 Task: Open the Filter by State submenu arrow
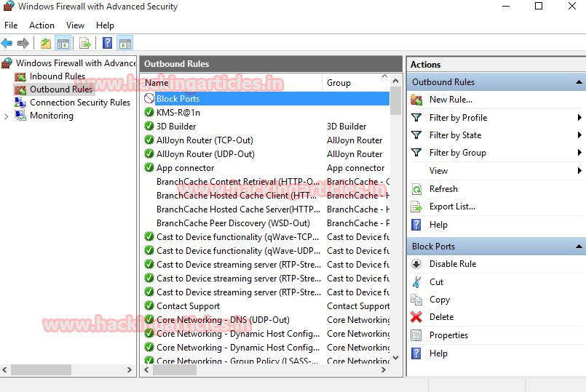tap(579, 135)
